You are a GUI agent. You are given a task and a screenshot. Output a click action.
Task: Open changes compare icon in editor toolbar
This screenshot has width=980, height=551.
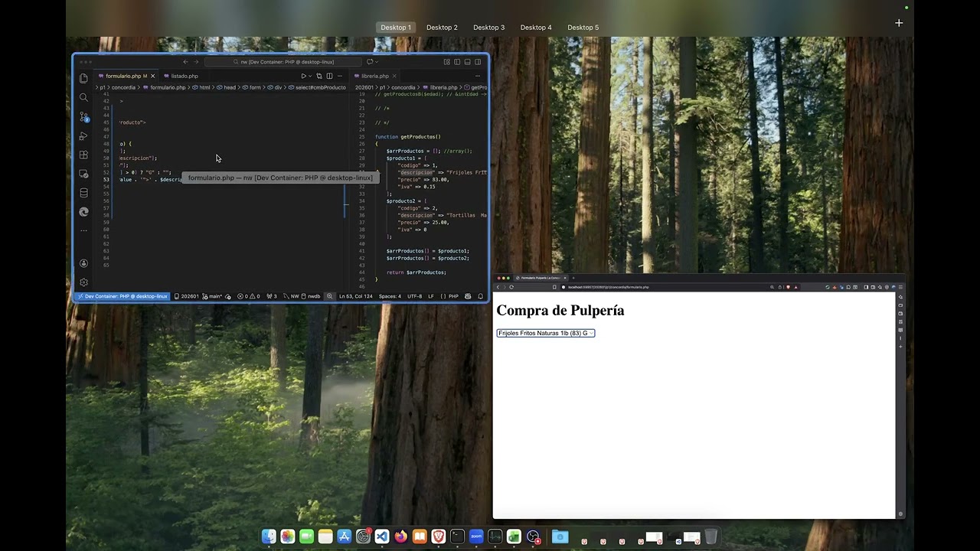pos(319,76)
